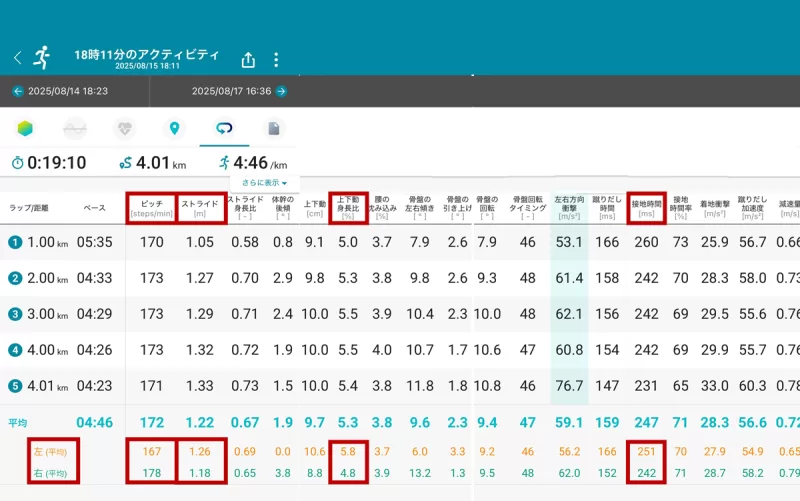Expand the さらに表示 dropdown
This screenshot has height=501, width=800.
[264, 183]
